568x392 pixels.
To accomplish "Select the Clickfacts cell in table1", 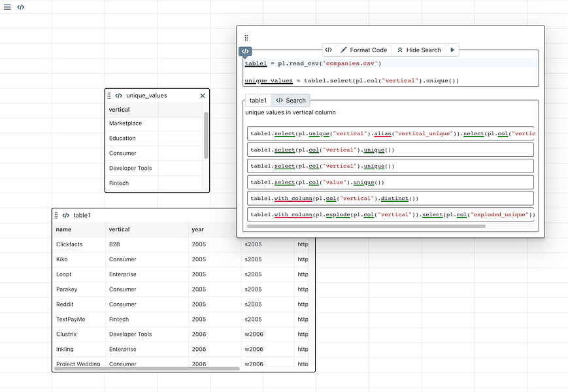I will pyautogui.click(x=79, y=244).
